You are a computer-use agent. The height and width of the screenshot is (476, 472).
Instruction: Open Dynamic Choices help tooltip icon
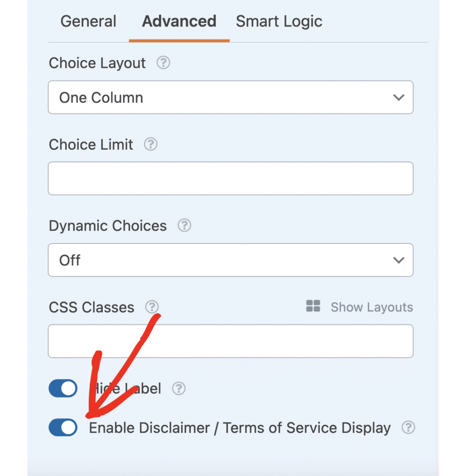click(x=184, y=225)
